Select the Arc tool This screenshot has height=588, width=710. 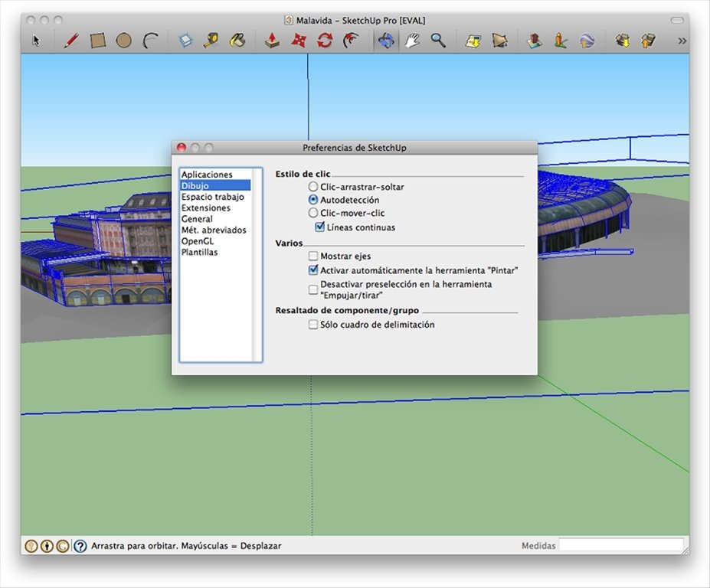[x=150, y=41]
